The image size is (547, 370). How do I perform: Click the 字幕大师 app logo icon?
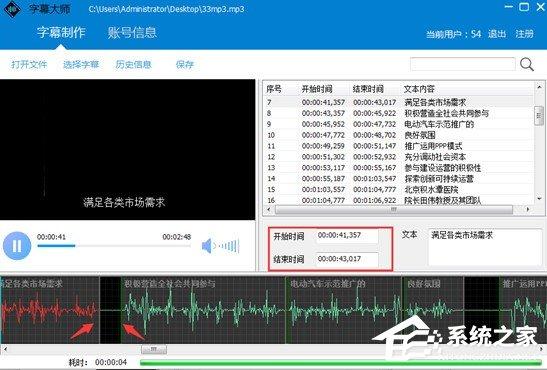pyautogui.click(x=13, y=9)
